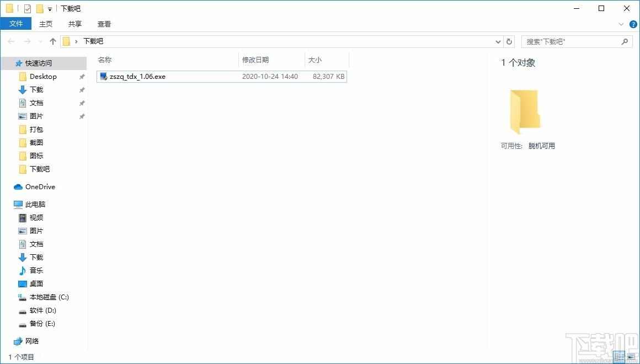The height and width of the screenshot is (364, 640).
Task: Click the properties quick access icon
Action: pos(28,9)
